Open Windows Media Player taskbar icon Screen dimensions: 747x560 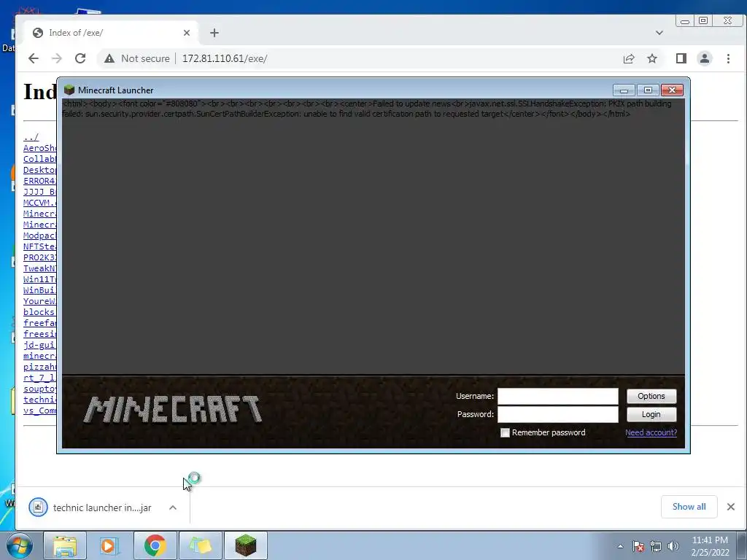pyautogui.click(x=109, y=545)
